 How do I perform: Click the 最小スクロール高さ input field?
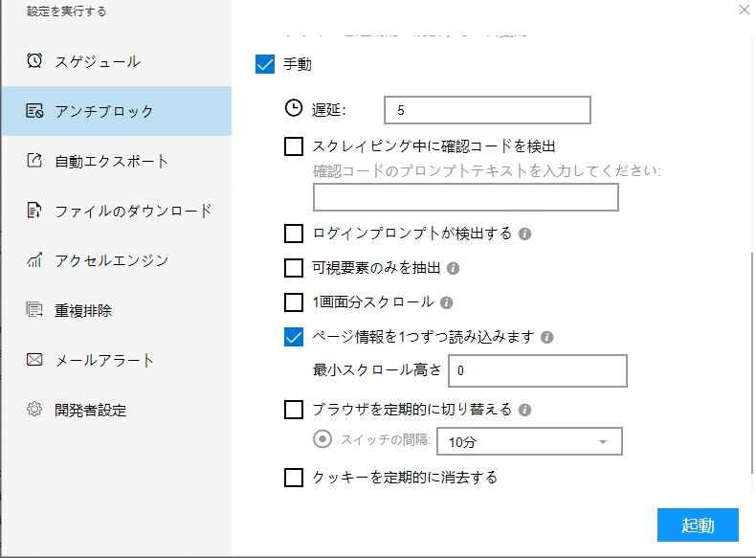click(538, 370)
